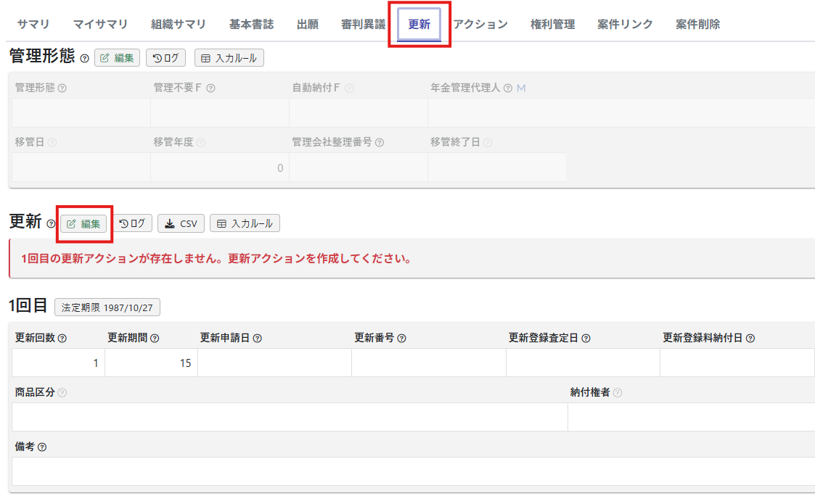Download CSV from the 更新 section
The width and height of the screenshot is (815, 504).
[x=181, y=223]
